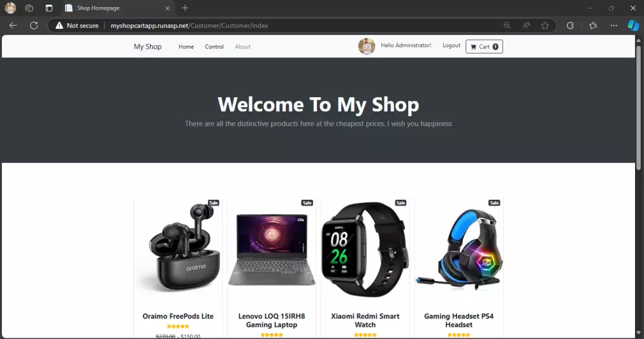The height and width of the screenshot is (339, 644).
Task: Click the My Shop brand link
Action: click(148, 47)
